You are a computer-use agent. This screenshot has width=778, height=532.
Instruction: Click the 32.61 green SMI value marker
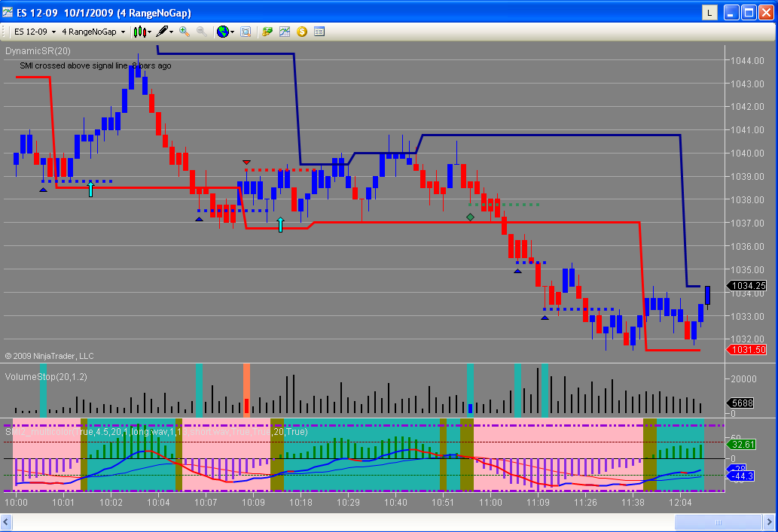[x=741, y=444]
